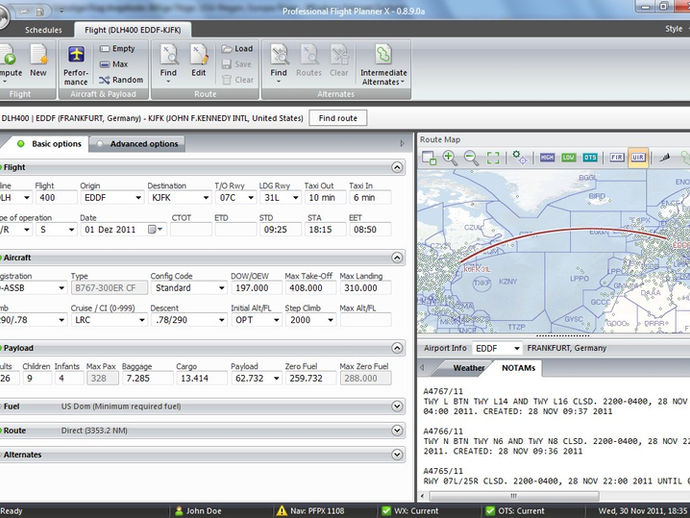Select Flight (DLH400 EDDF-KJFK) tab

point(132,30)
